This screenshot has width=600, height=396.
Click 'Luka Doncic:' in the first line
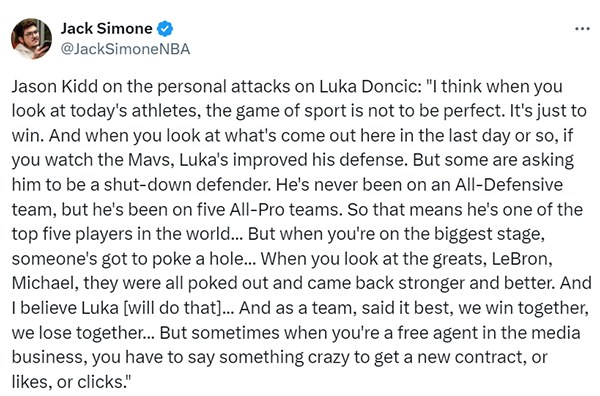pos(370,86)
